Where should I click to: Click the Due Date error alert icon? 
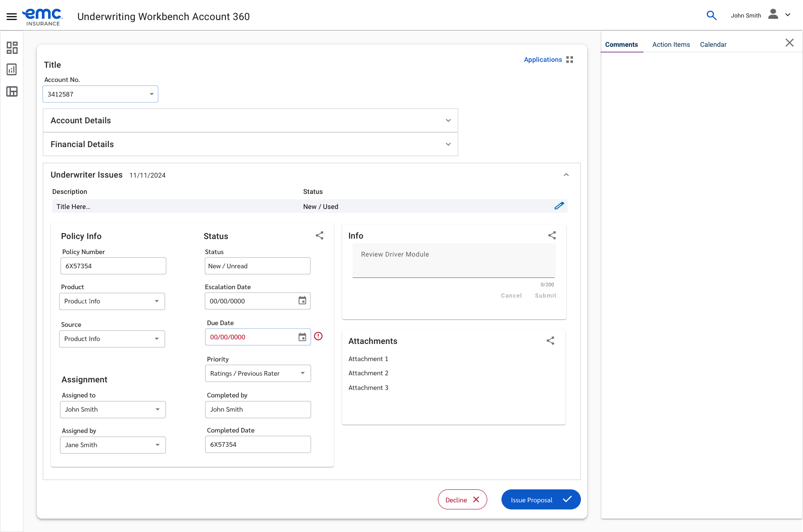[318, 336]
